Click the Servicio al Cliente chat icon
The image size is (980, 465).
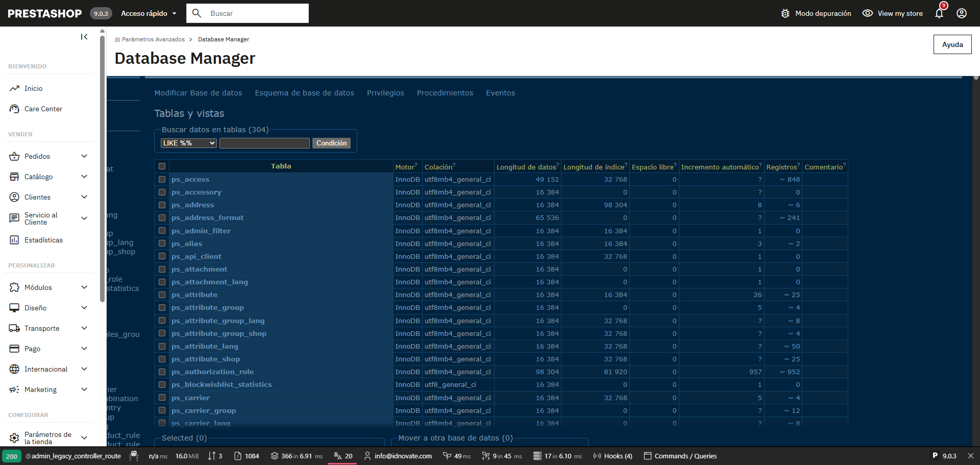[14, 218]
